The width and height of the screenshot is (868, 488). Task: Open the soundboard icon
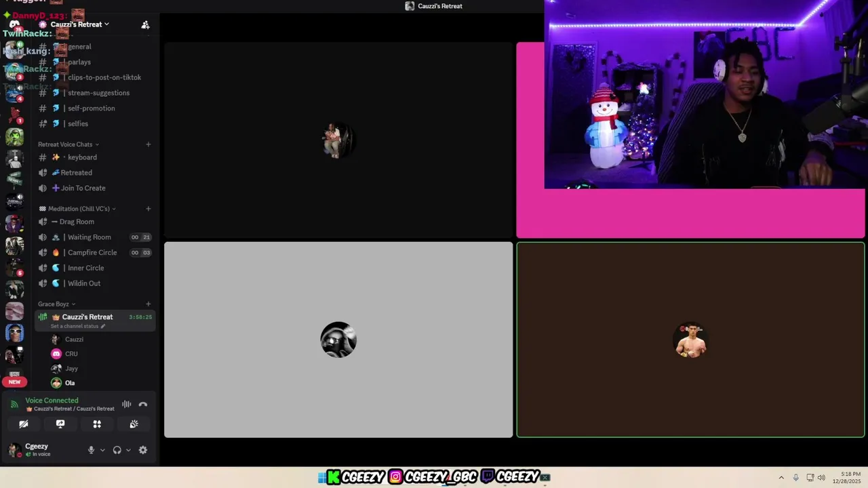click(x=134, y=424)
